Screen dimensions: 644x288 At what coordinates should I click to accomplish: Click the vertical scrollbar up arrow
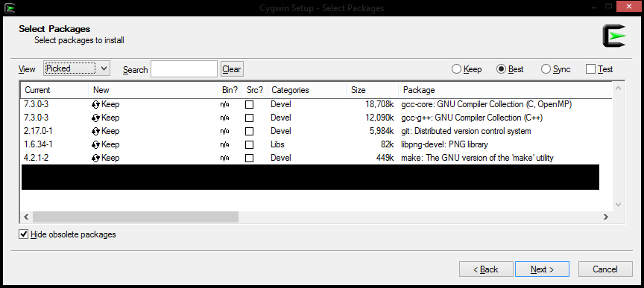pos(619,88)
